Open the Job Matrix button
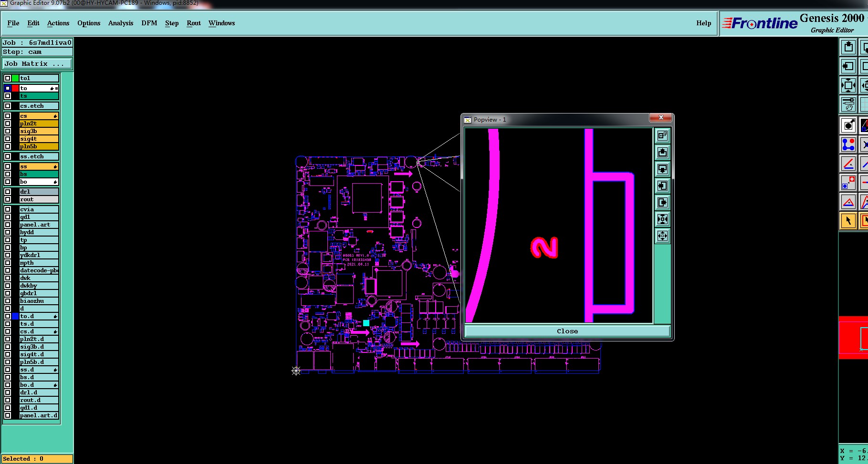The width and height of the screenshot is (868, 464). tap(38, 63)
